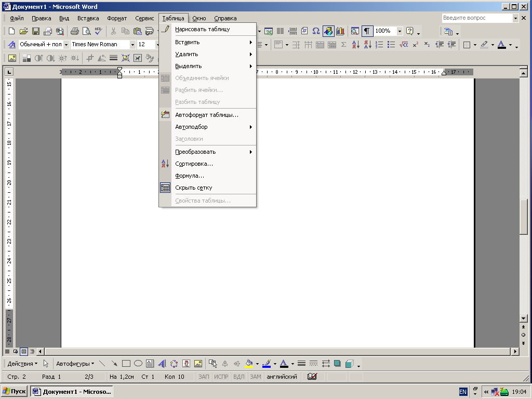Click the line style icon on picture toolbar
The height and width of the screenshot is (399, 532).
[x=113, y=58]
